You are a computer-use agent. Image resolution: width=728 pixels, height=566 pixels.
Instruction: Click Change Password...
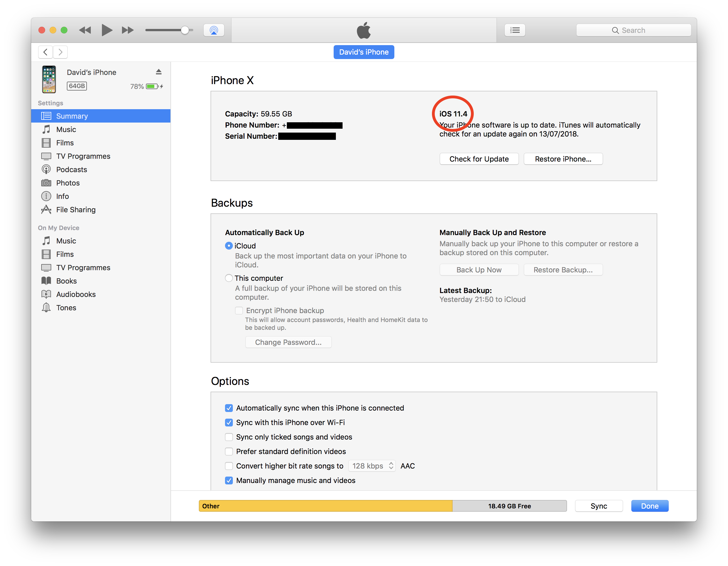tap(288, 342)
